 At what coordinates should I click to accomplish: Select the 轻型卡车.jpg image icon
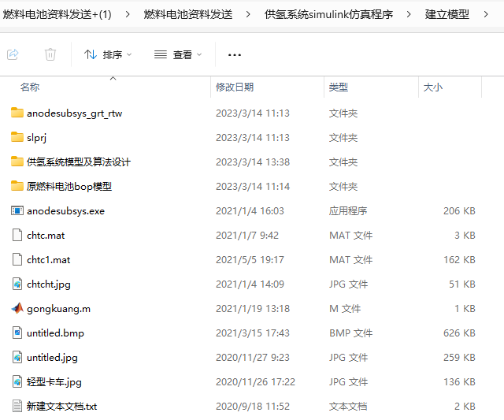coord(17,381)
